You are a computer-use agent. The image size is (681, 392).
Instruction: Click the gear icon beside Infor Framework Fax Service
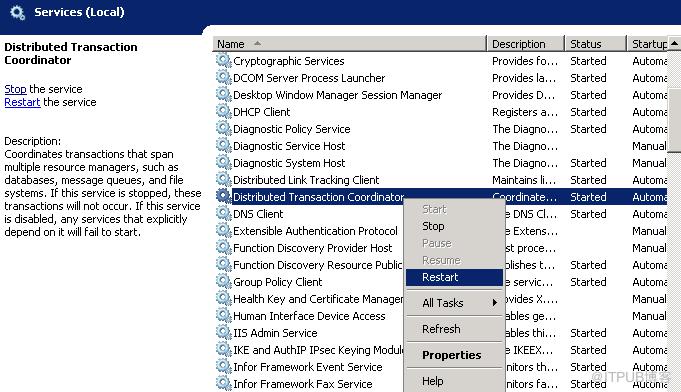coord(223,383)
